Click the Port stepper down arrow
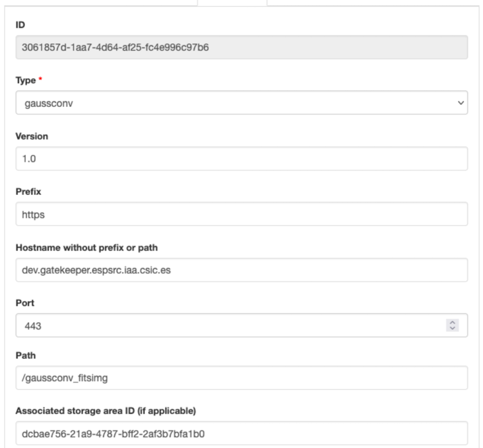The height and width of the screenshot is (448, 483). click(x=453, y=329)
